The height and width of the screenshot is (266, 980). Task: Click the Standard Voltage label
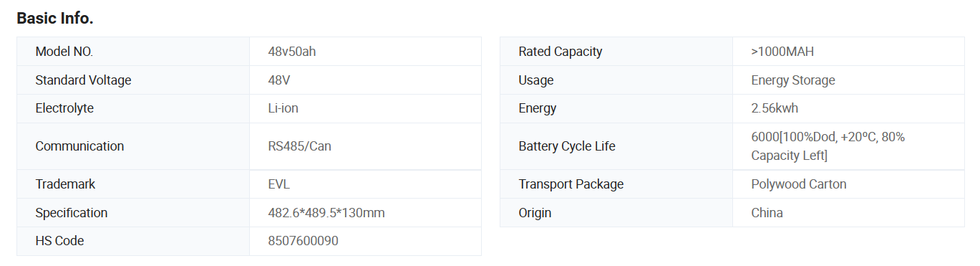tap(83, 80)
